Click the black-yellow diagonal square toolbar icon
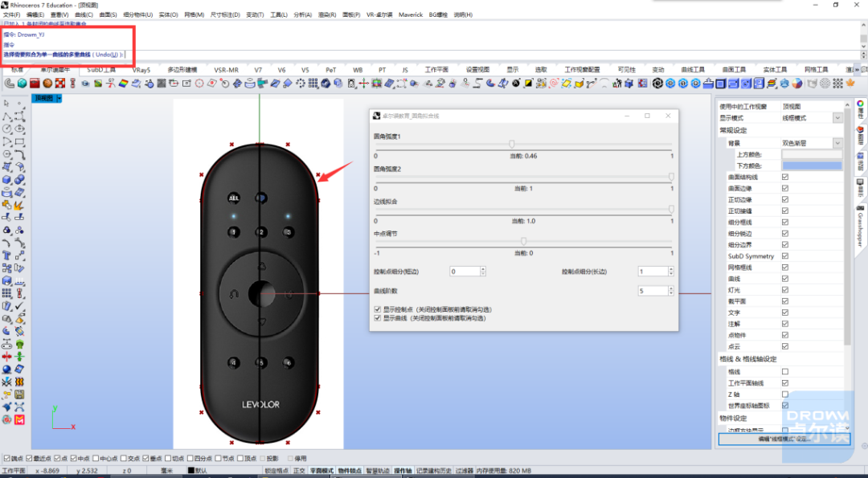The height and width of the screenshot is (478, 868). (x=528, y=84)
